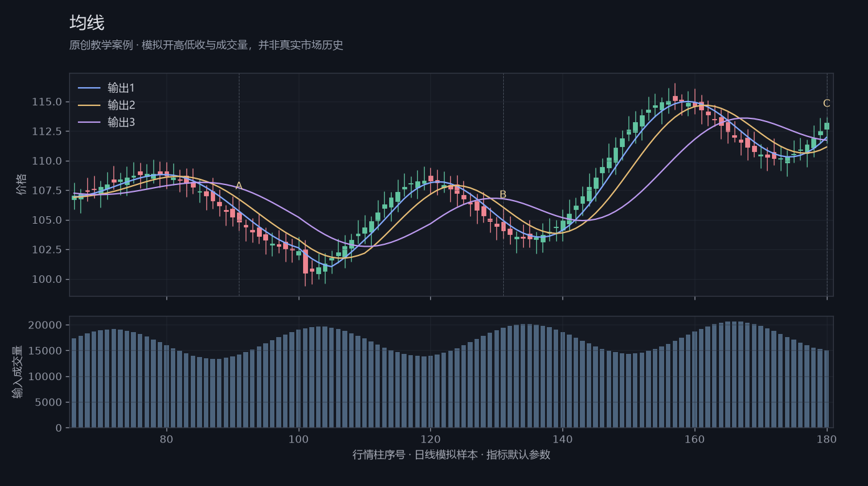Click the 107.5 price axis tick
Image resolution: width=868 pixels, height=486 pixels.
point(47,190)
